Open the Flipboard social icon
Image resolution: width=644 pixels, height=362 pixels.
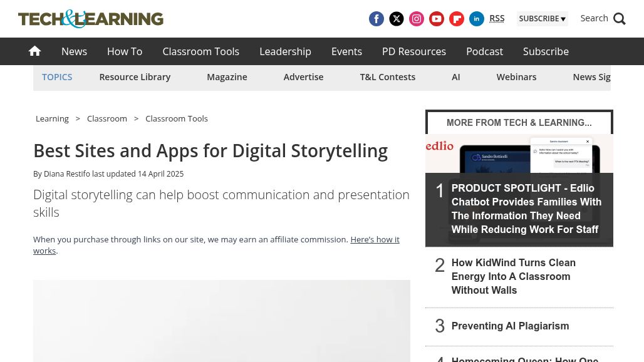pyautogui.click(x=457, y=19)
